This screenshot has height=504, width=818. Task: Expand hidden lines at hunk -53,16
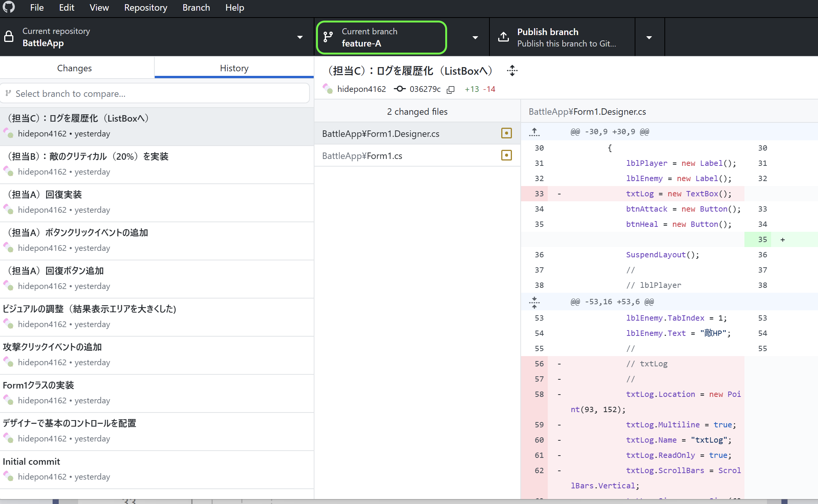(534, 302)
